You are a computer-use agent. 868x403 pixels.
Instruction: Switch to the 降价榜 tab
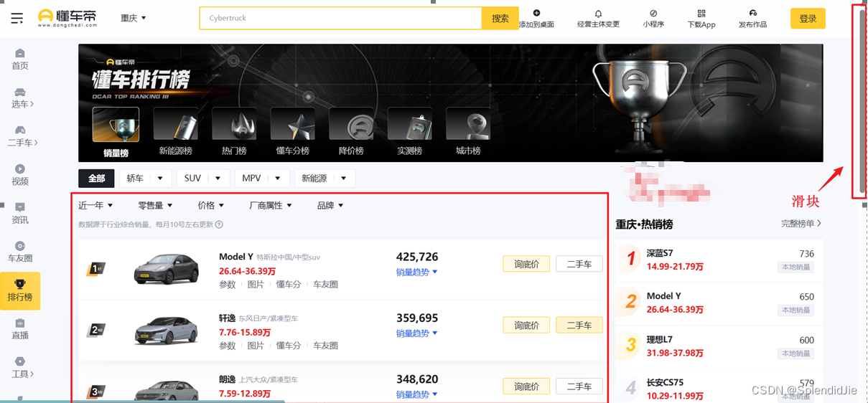click(x=351, y=132)
